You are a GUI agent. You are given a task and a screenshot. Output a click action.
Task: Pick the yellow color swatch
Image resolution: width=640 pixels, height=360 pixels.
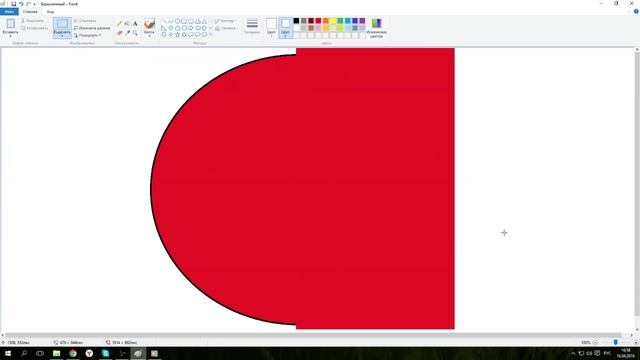coord(333,21)
